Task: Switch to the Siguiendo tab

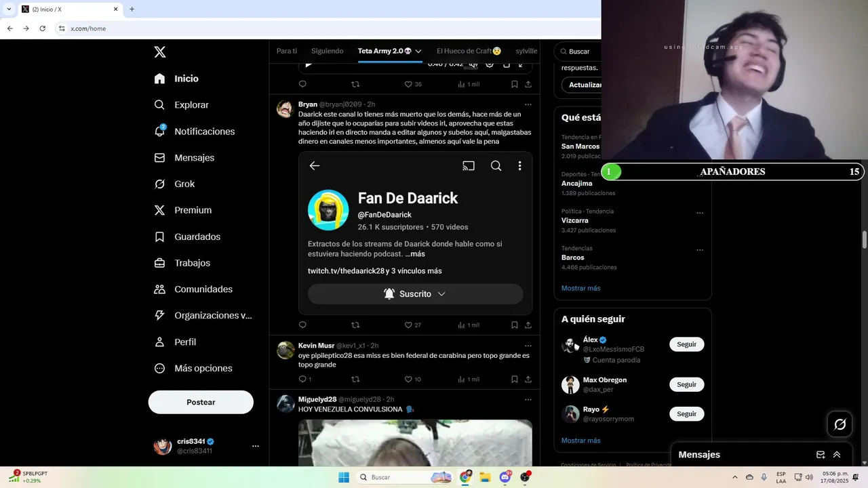Action: tap(328, 51)
